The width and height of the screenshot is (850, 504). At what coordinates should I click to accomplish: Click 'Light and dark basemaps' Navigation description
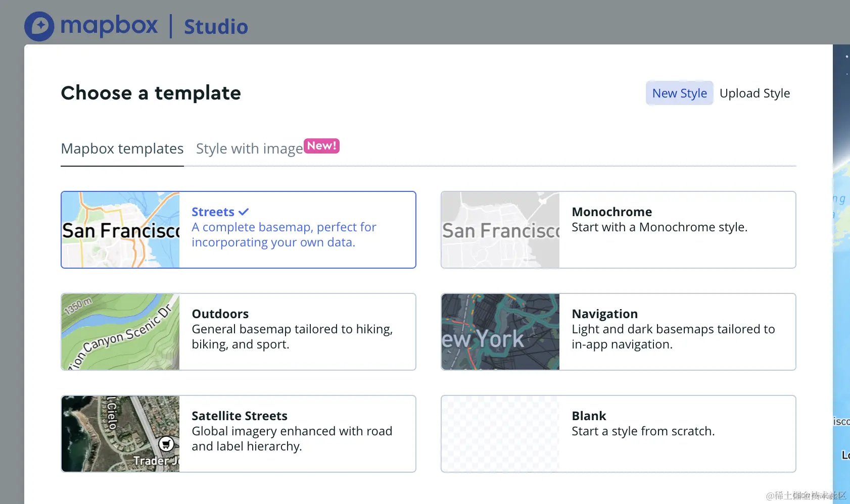pyautogui.click(x=673, y=337)
